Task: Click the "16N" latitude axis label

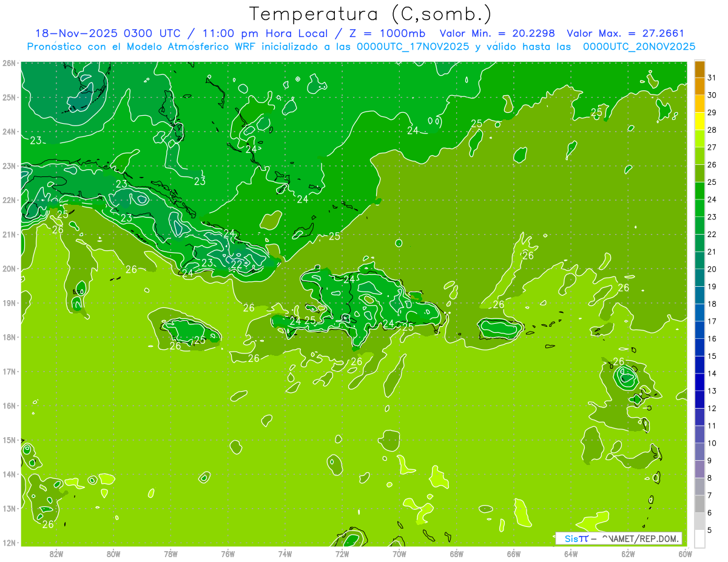Action: [x=9, y=406]
